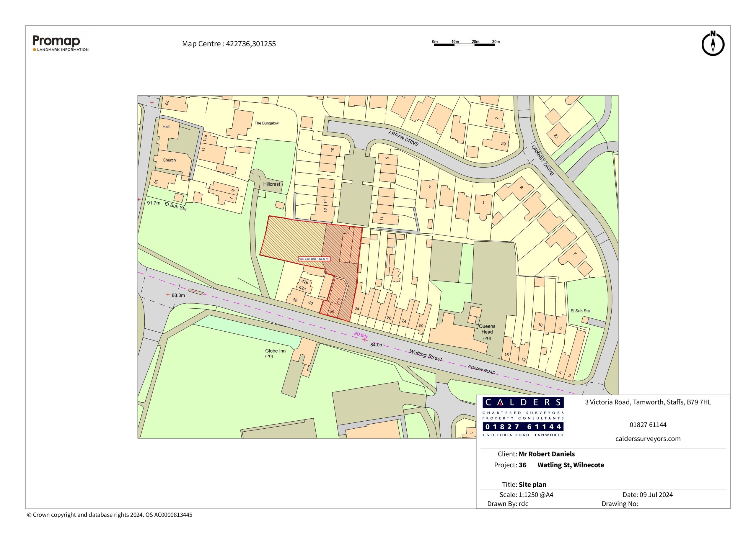The image size is (756, 534).
Task: Click the Calders chartered surveyors logo
Action: coord(523,417)
